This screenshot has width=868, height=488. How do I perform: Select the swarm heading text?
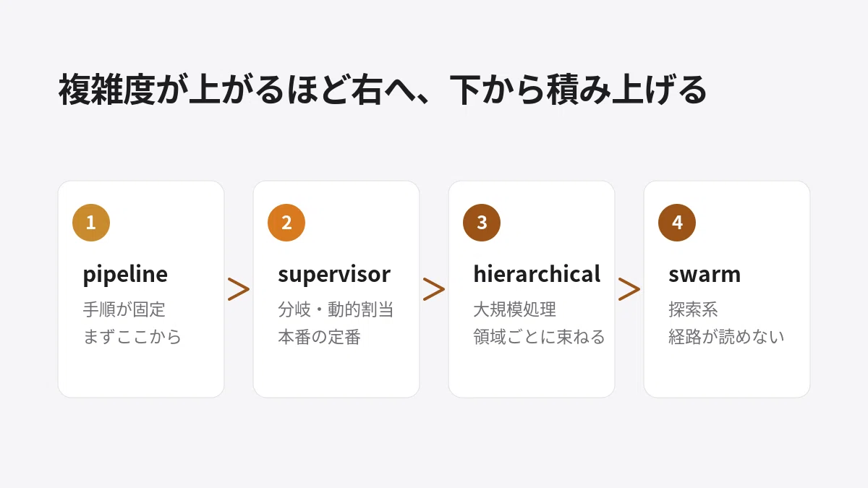tap(705, 275)
